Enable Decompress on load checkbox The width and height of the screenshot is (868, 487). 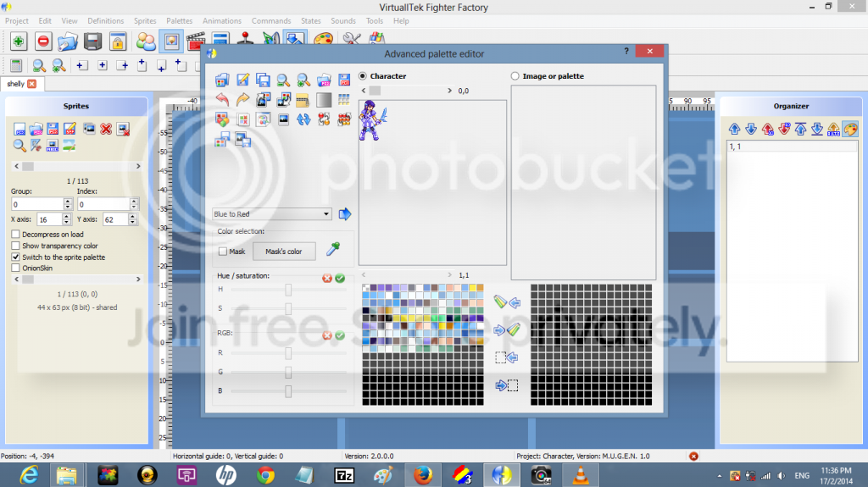[15, 234]
